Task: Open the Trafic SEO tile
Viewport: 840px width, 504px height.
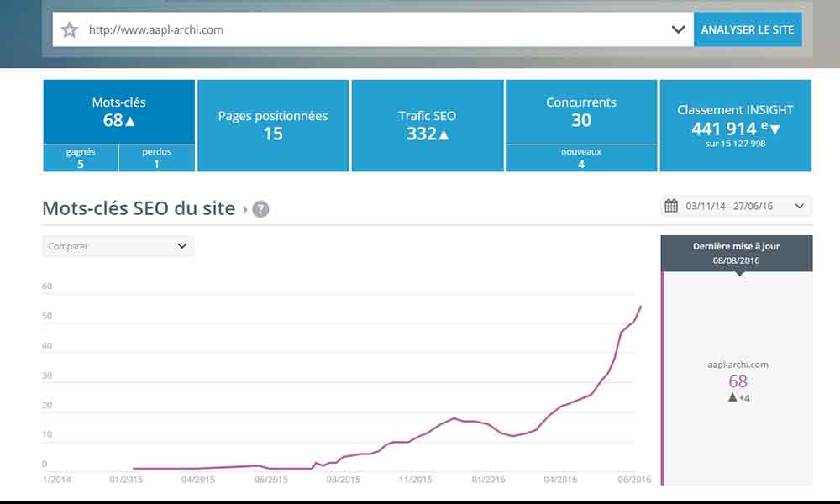Action: pos(427,125)
